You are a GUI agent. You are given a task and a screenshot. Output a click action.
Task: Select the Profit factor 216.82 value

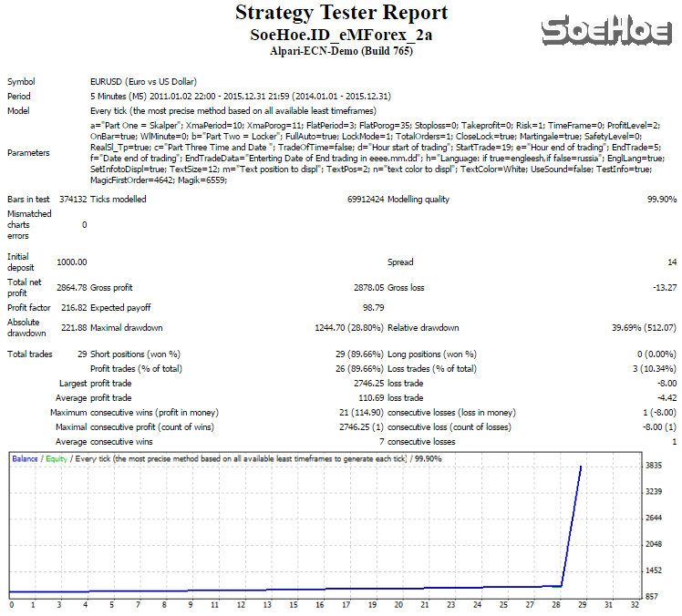pos(72,308)
